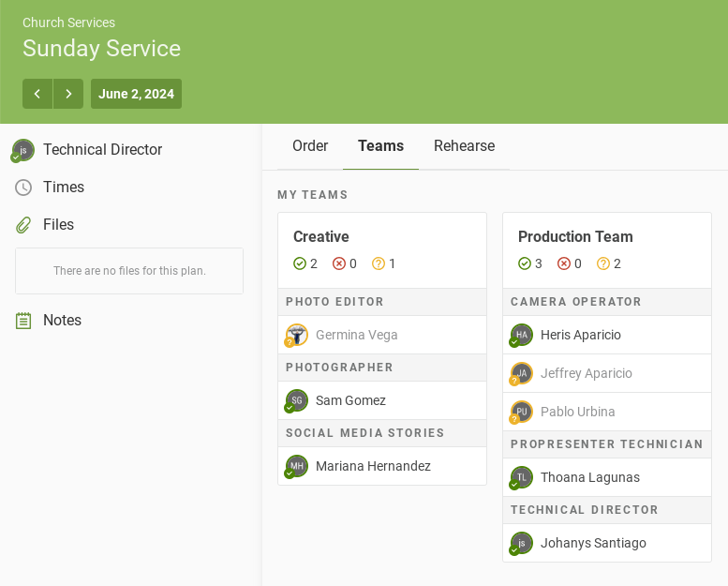The width and height of the screenshot is (728, 586).
Task: Click the Technical Director avatar in sidebar
Action: pyautogui.click(x=23, y=150)
